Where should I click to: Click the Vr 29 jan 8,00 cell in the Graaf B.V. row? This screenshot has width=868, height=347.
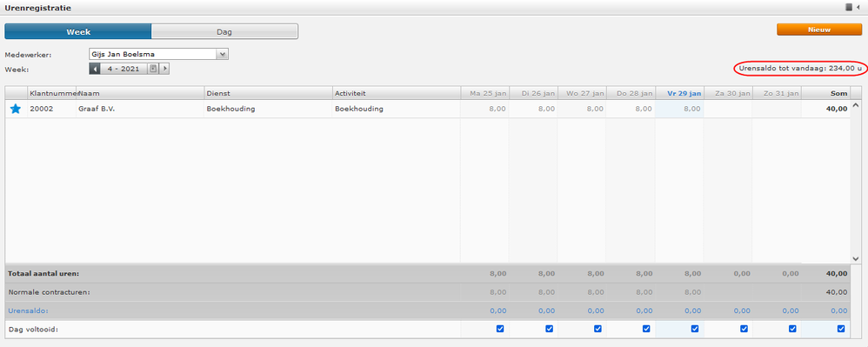[680, 109]
